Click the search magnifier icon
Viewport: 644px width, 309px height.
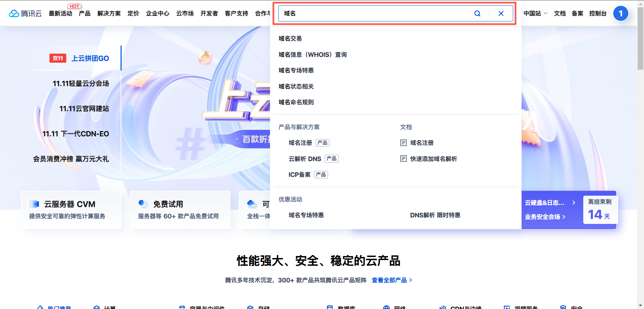click(477, 13)
